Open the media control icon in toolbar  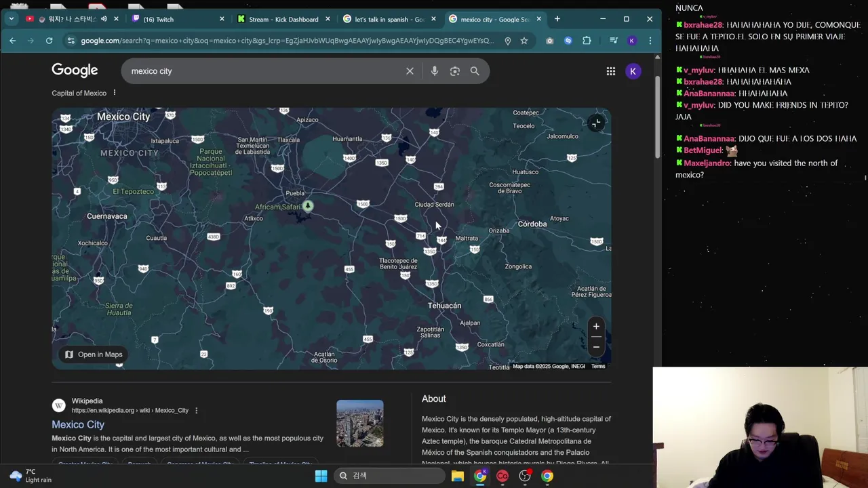pos(614,41)
